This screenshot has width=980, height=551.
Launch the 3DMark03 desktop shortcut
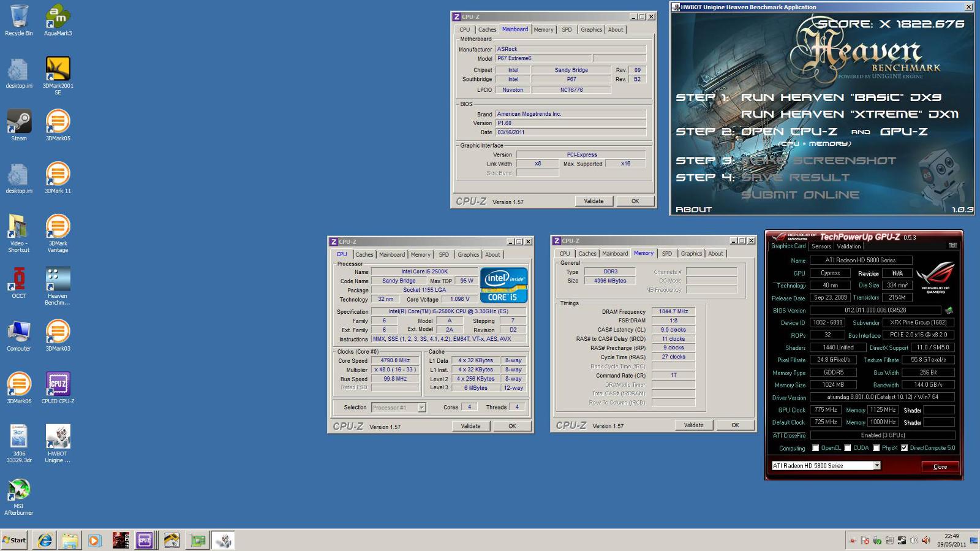[58, 336]
